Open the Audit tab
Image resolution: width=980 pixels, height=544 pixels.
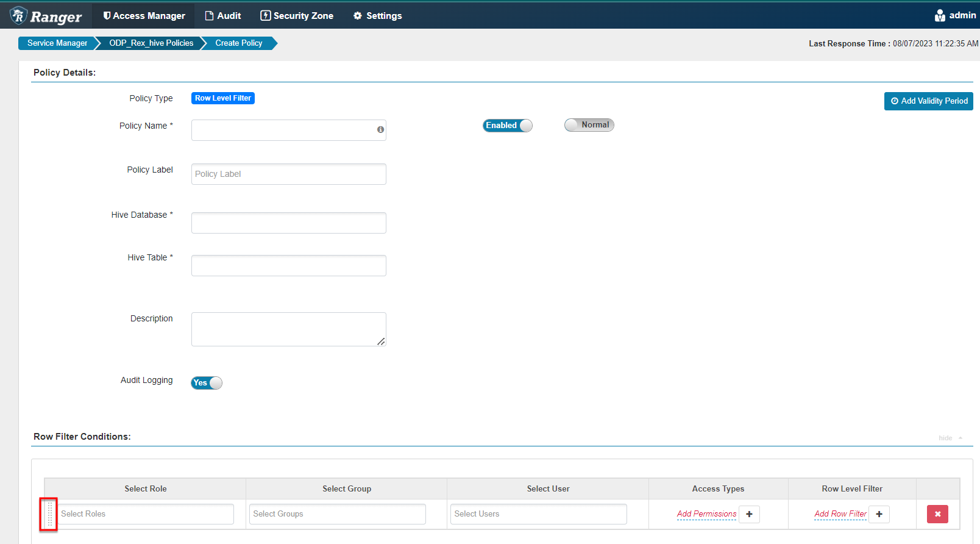click(223, 16)
